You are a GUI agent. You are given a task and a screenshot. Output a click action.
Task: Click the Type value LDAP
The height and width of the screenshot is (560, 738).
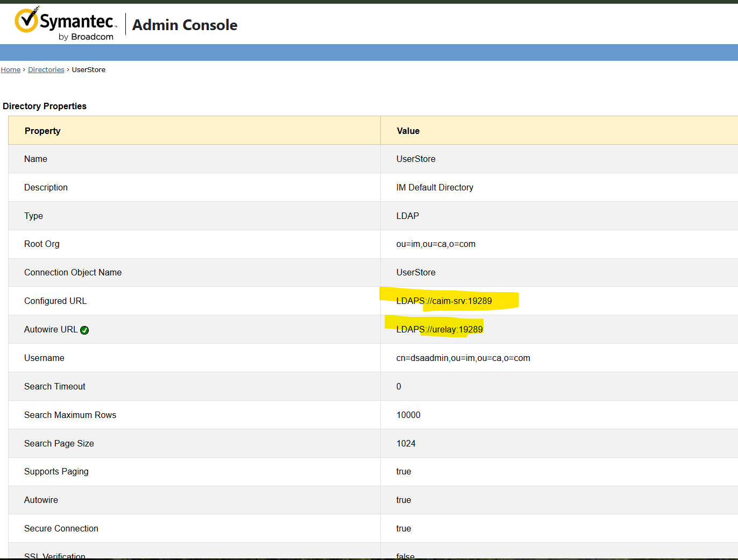coord(407,216)
